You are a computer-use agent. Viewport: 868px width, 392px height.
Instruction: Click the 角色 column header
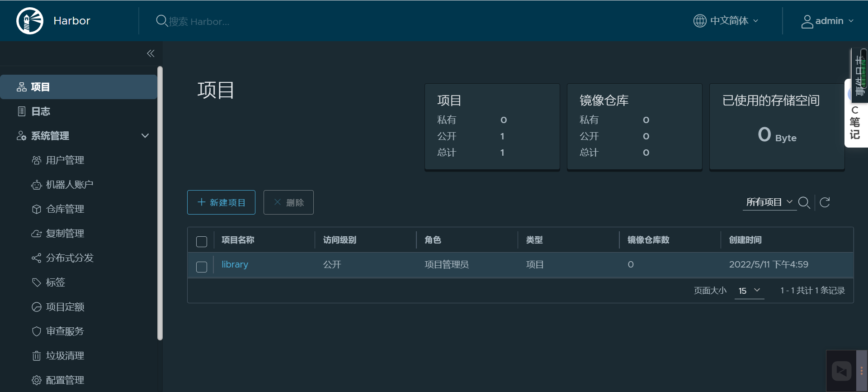pyautogui.click(x=433, y=240)
